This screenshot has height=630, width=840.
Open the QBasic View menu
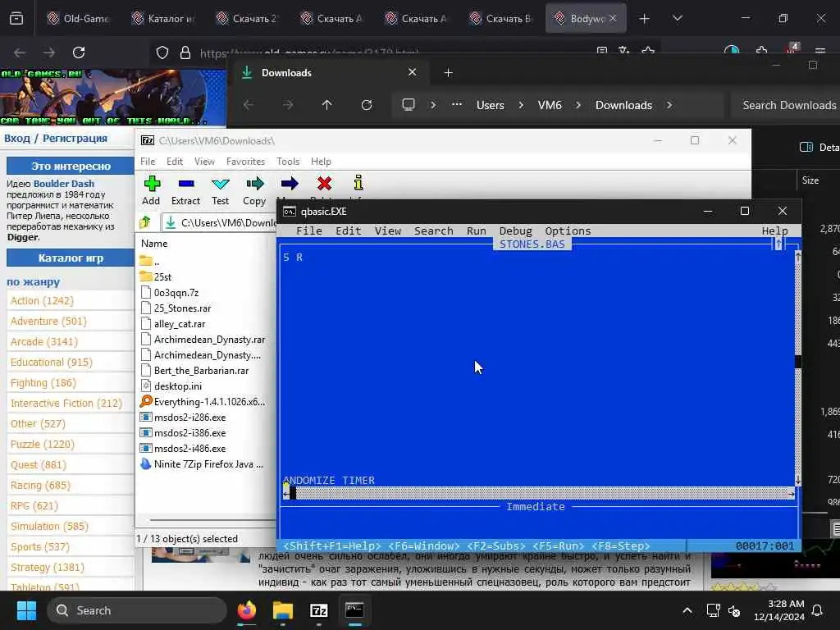(x=388, y=231)
